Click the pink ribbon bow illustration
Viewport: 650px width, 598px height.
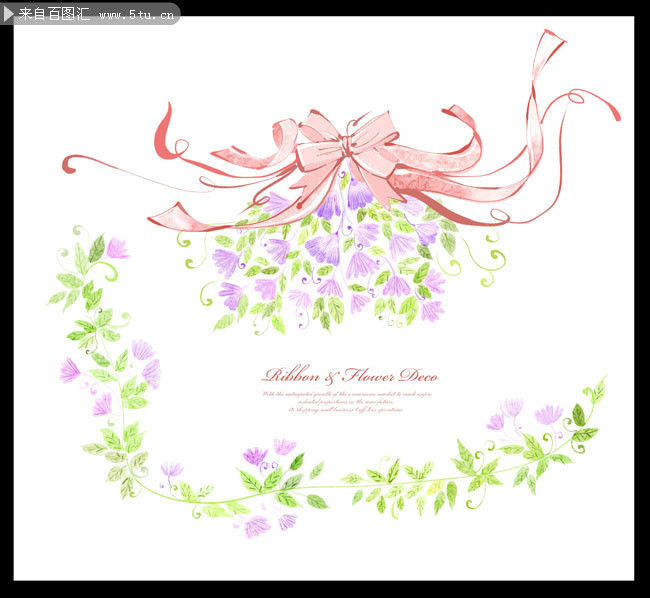[x=341, y=130]
